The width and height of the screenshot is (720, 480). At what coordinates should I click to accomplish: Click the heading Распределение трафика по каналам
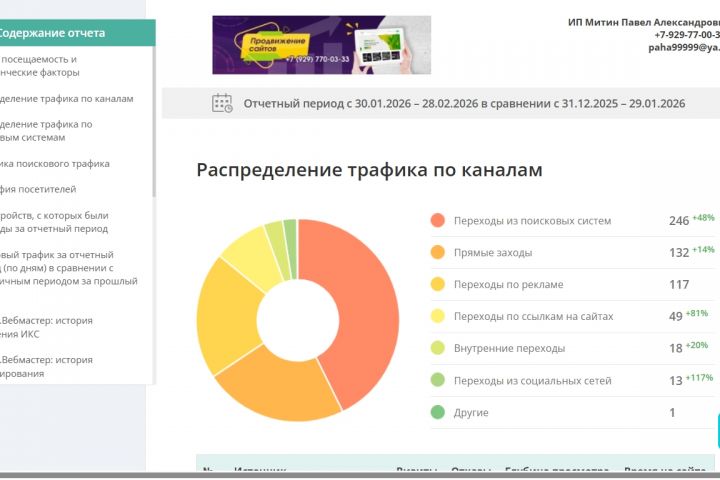369,170
